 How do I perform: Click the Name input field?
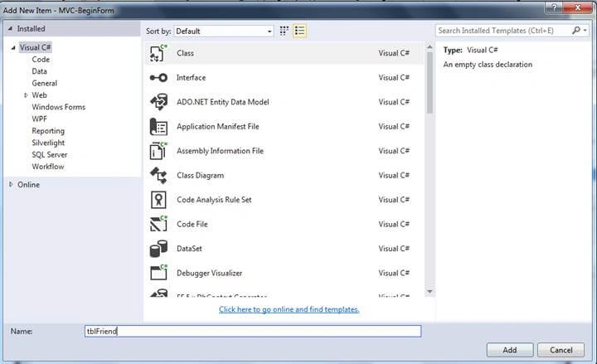(x=253, y=331)
